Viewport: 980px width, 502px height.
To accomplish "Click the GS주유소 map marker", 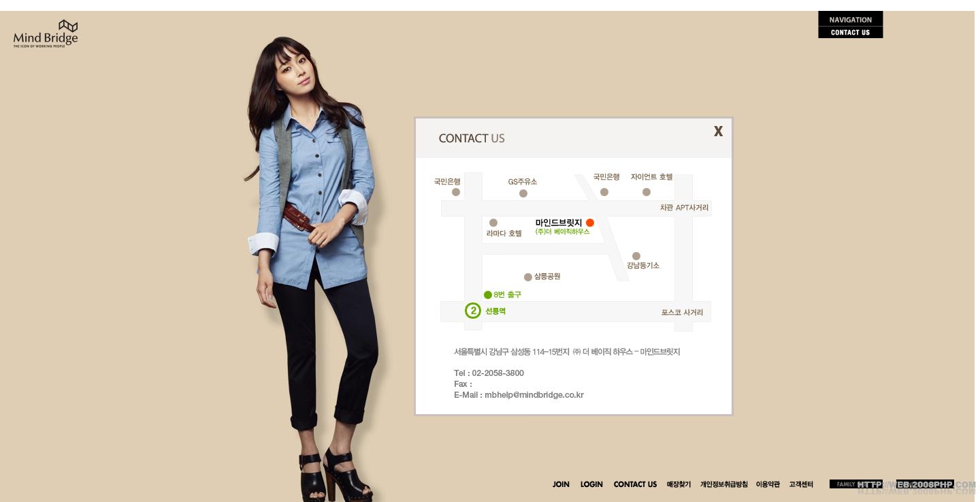I will (523, 193).
